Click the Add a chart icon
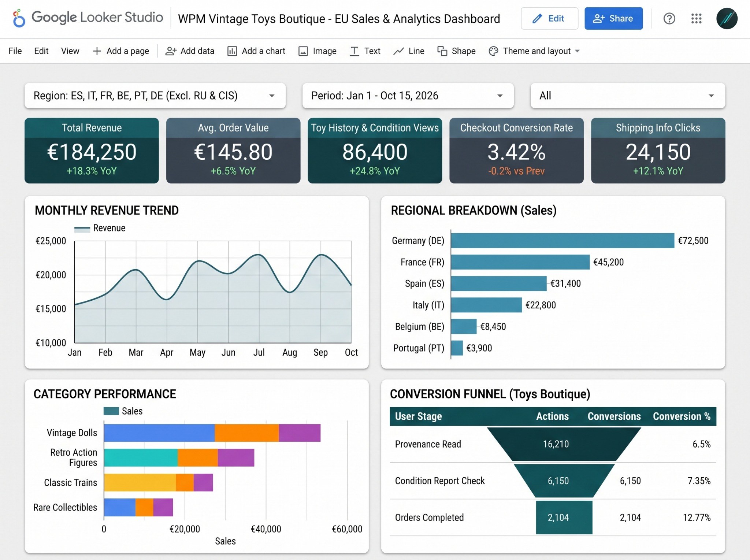 point(232,51)
